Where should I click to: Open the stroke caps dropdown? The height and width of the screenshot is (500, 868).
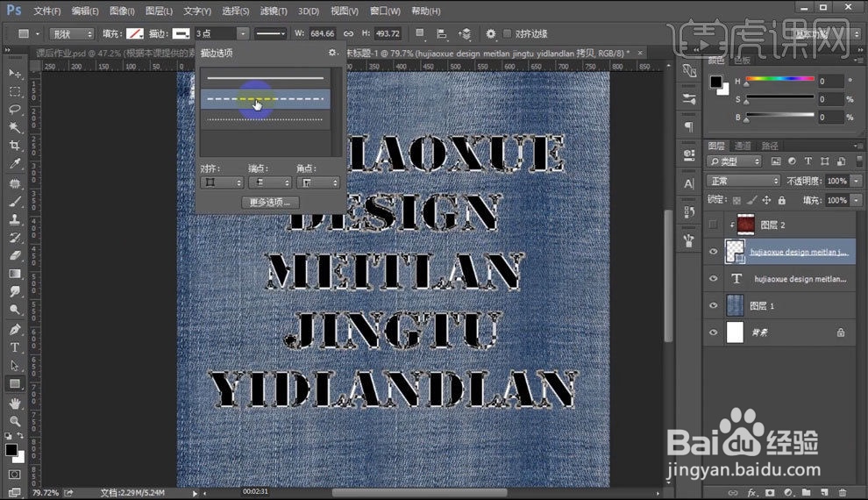[x=270, y=182]
